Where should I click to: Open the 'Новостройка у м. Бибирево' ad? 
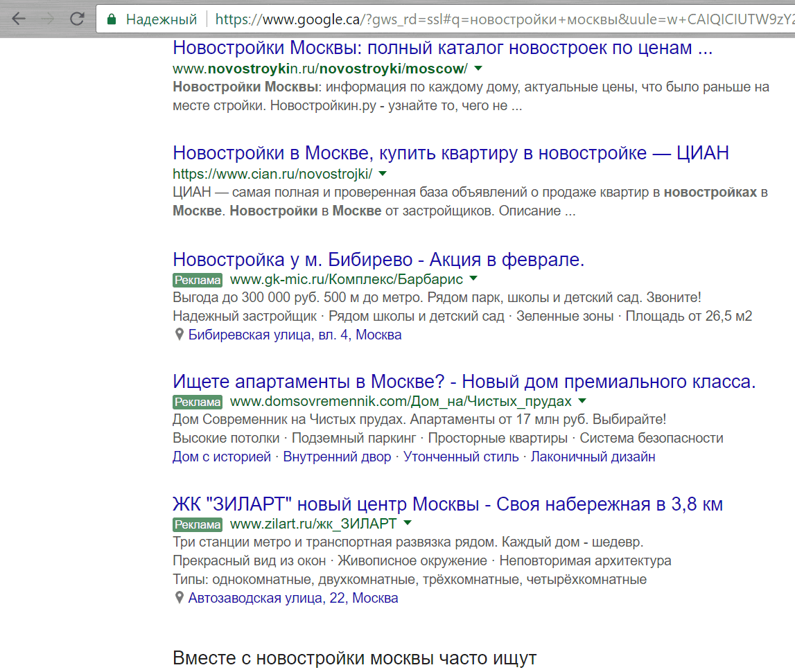tap(378, 260)
